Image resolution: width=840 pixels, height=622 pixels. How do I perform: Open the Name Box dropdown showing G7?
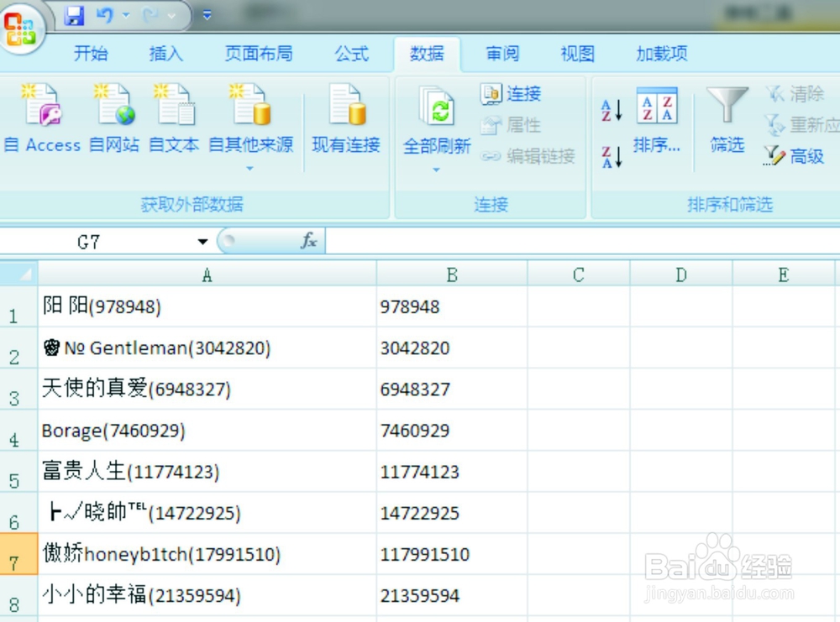(x=202, y=241)
